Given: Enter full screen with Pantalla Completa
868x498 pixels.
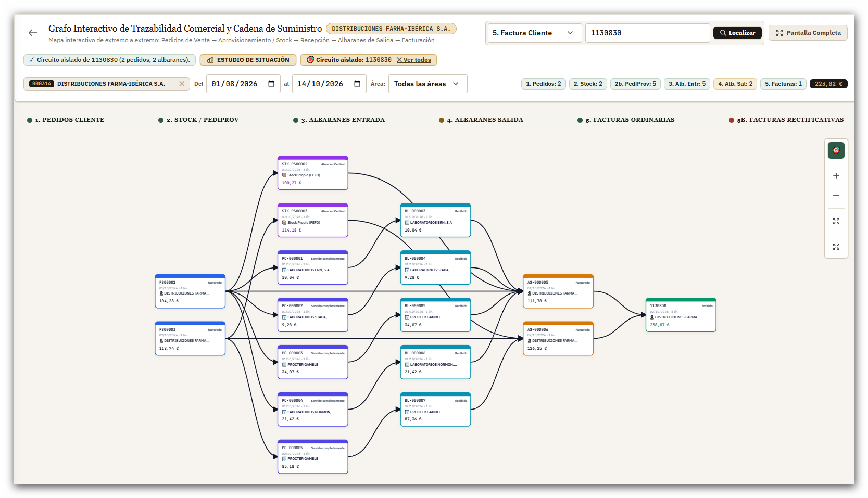Looking at the screenshot, I should (x=808, y=33).
